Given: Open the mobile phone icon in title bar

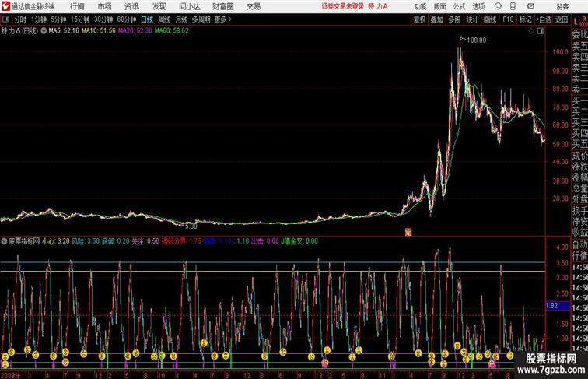Looking at the screenshot, I should pos(513,6).
